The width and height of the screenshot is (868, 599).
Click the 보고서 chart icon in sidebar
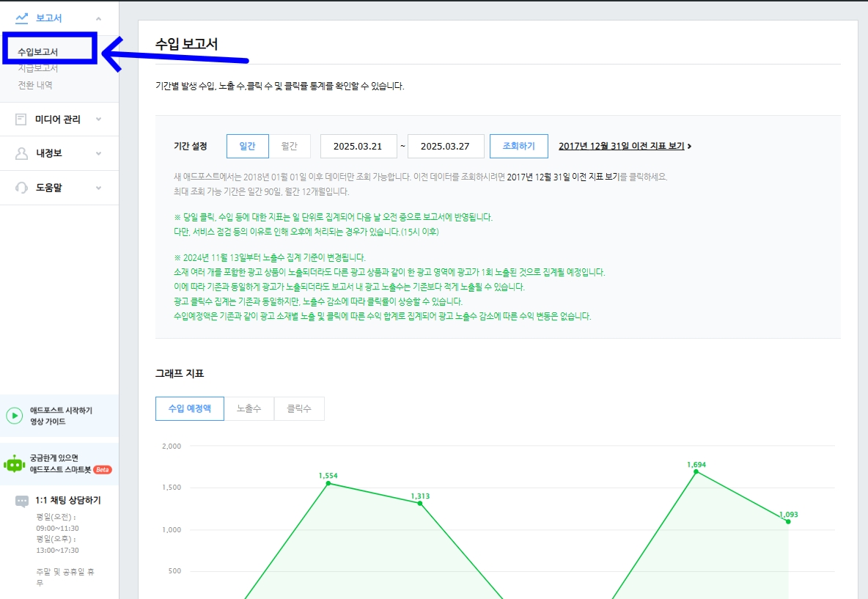(x=21, y=18)
